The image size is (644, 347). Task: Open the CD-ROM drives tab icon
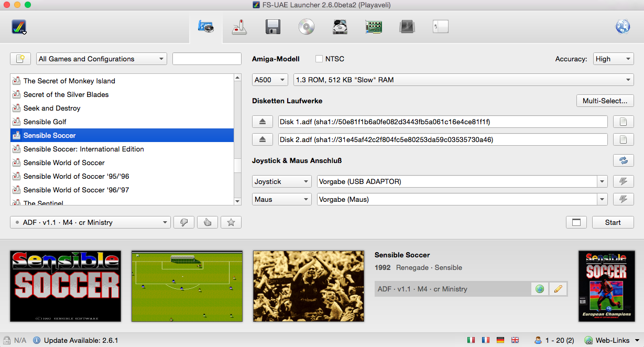coord(307,27)
